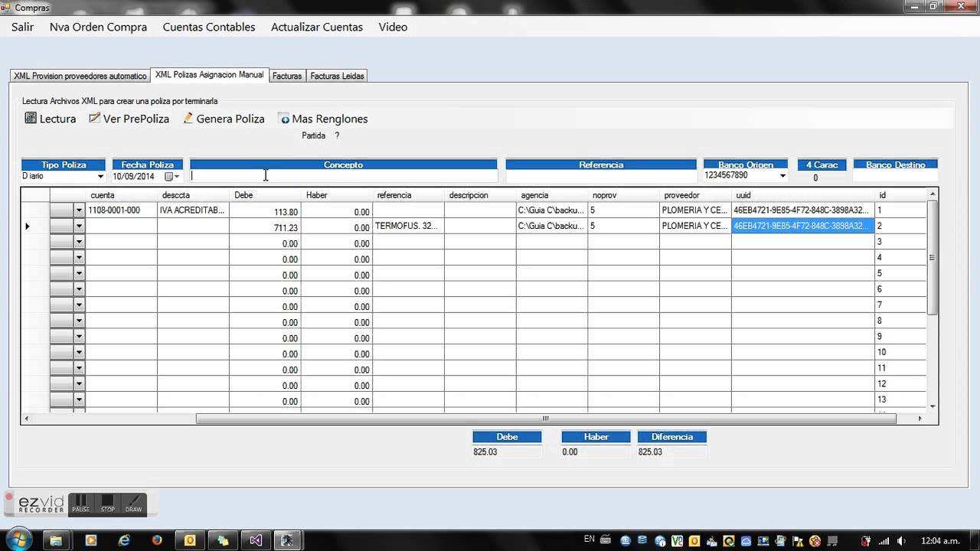Image resolution: width=980 pixels, height=551 pixels.
Task: Click the 711.23 Debe cell
Action: (265, 227)
